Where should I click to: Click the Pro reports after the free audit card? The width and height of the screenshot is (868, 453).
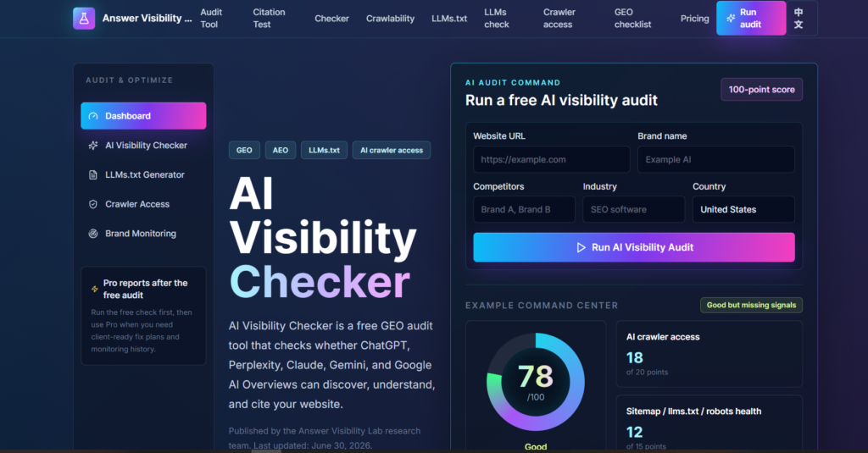click(143, 316)
